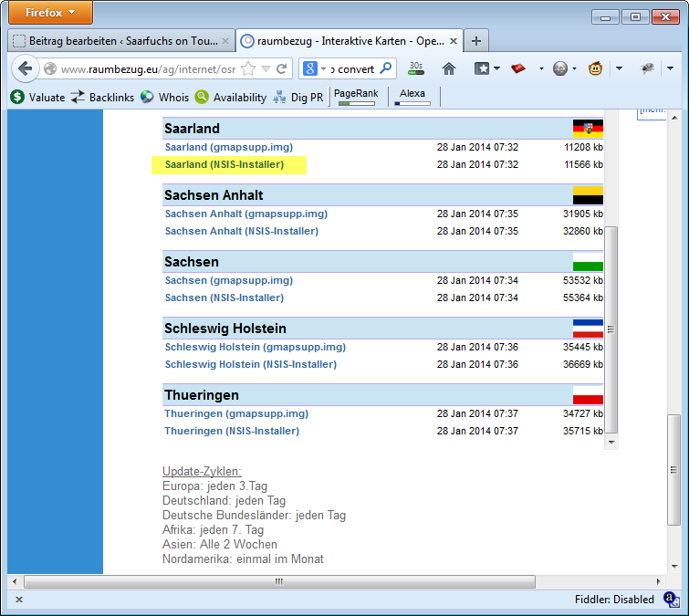
Task: Download Schleswig Holstein (NSIS-Installer)
Action: (251, 364)
